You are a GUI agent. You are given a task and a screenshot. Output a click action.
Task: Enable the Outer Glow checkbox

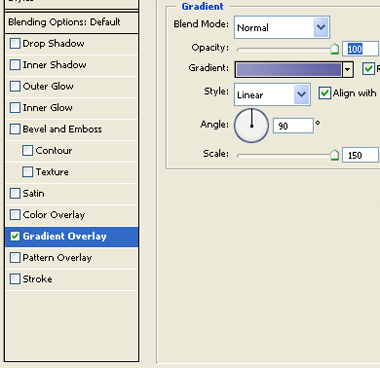pos(15,86)
